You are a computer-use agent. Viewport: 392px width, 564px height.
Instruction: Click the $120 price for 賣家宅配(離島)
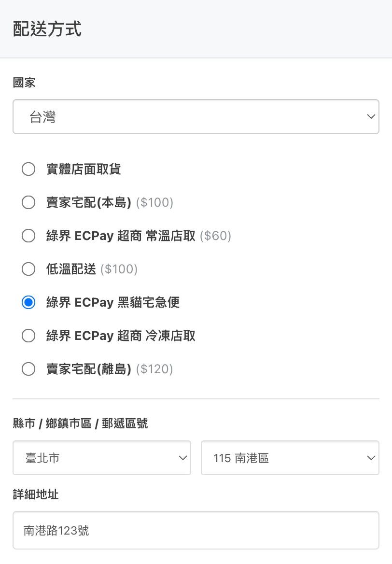(154, 369)
